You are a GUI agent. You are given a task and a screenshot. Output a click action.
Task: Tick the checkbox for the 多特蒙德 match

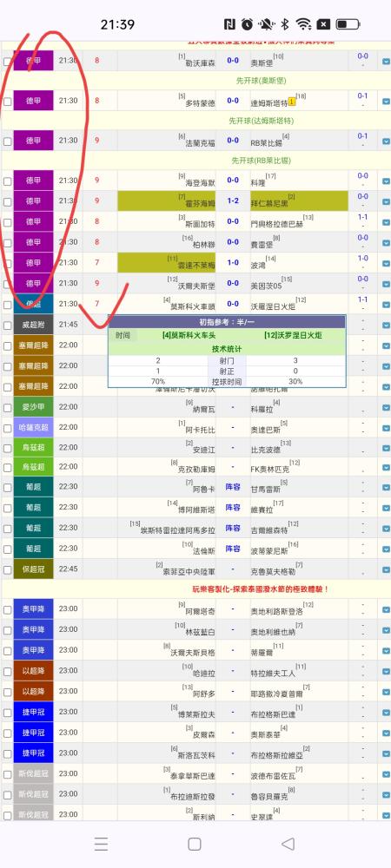coord(7,102)
